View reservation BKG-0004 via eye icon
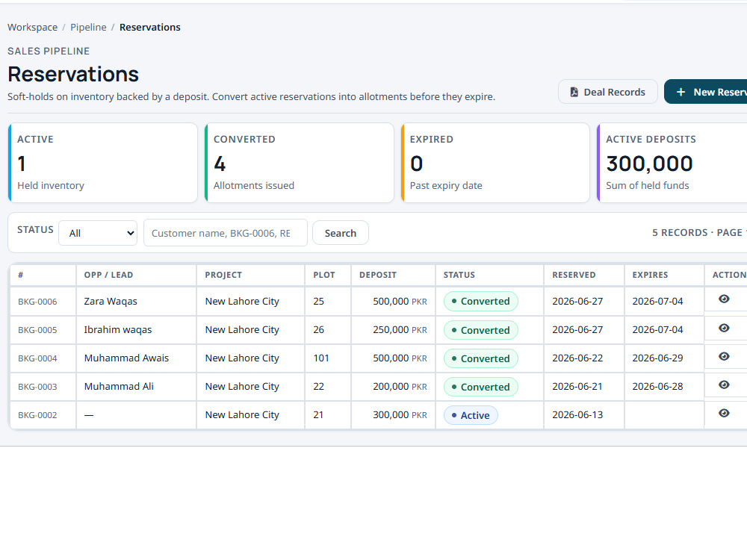The image size is (747, 560). (x=724, y=357)
